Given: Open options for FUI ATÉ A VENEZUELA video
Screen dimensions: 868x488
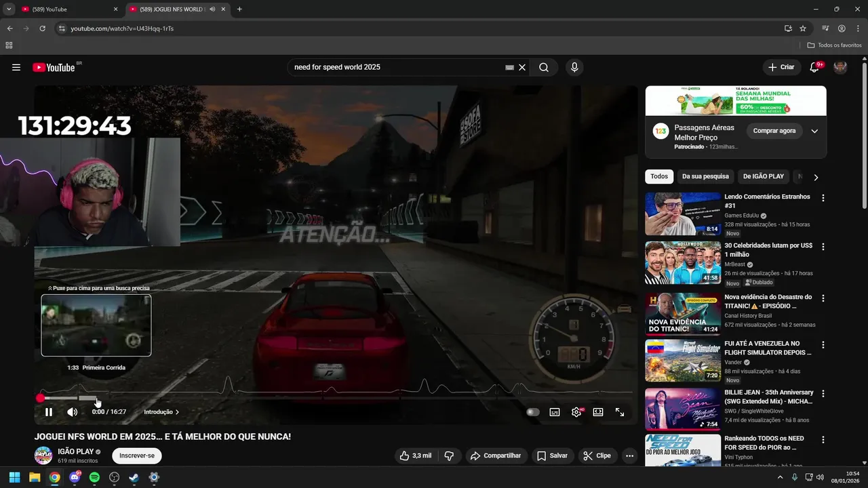Looking at the screenshot, I should pyautogui.click(x=823, y=345).
